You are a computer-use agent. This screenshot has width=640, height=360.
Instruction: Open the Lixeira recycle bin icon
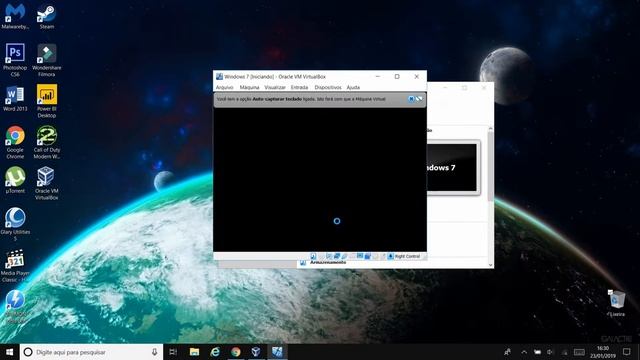tap(616, 303)
